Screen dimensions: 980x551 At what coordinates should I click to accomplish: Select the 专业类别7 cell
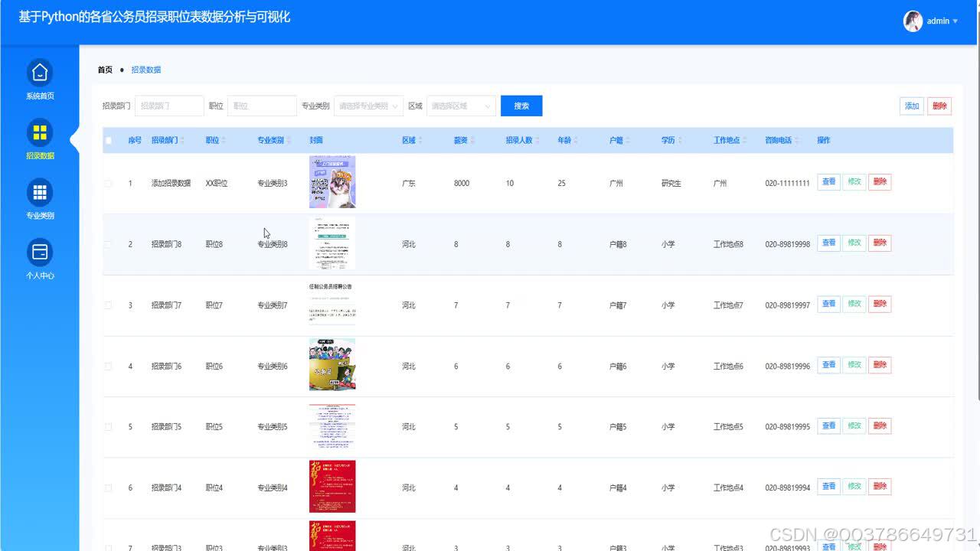click(273, 305)
